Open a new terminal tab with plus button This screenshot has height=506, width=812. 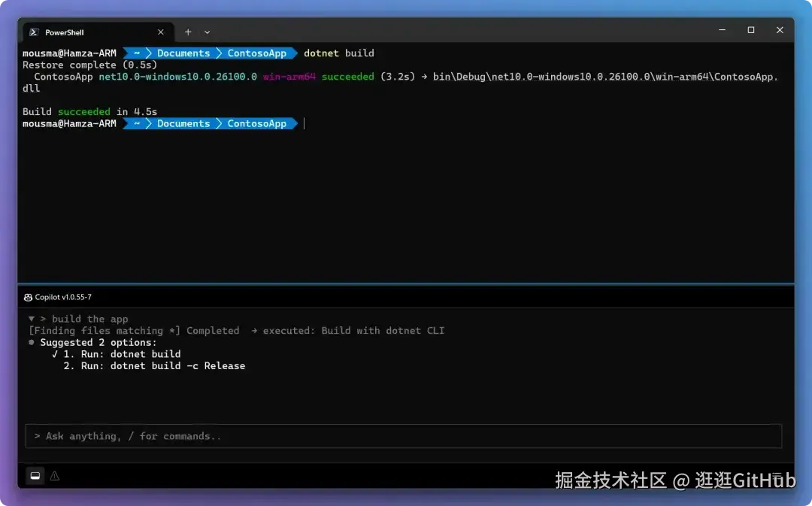point(188,32)
